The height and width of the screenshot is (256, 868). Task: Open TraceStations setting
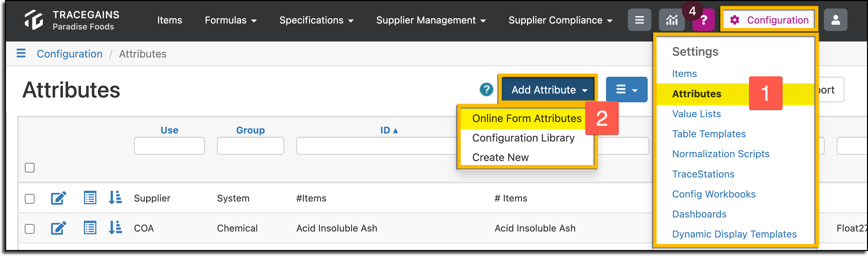[x=703, y=174]
